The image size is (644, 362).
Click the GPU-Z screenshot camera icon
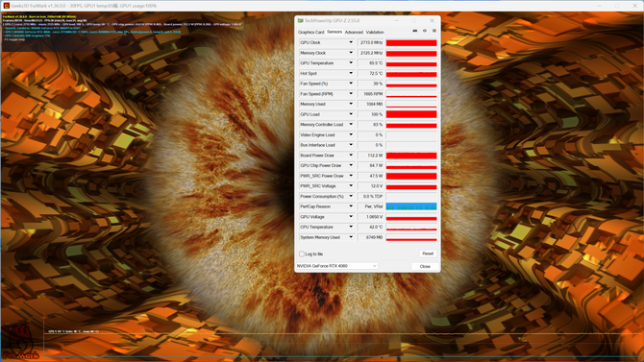415,31
